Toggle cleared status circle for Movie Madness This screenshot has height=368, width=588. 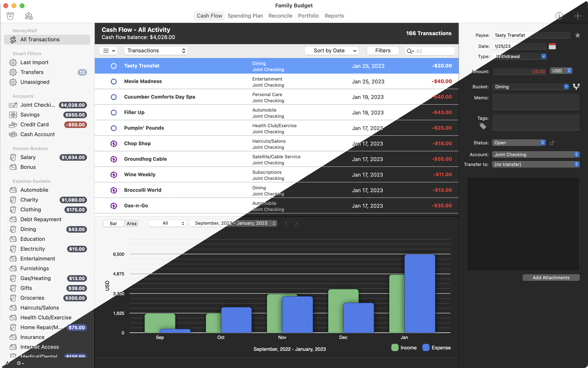click(114, 81)
